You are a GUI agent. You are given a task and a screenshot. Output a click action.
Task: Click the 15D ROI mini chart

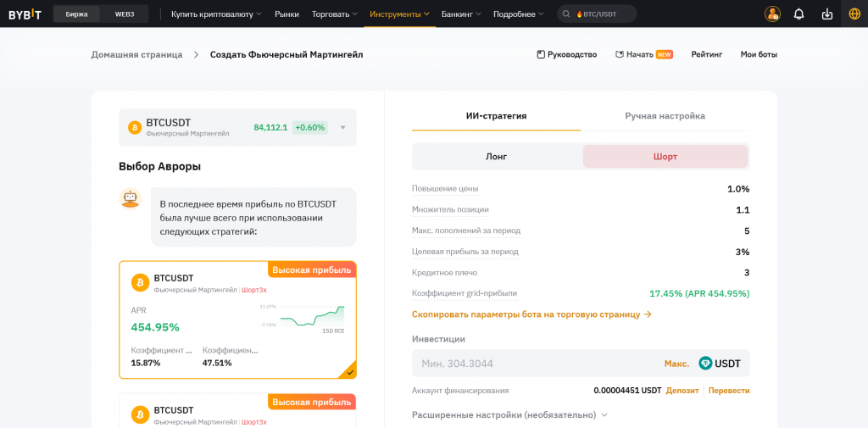coord(311,317)
